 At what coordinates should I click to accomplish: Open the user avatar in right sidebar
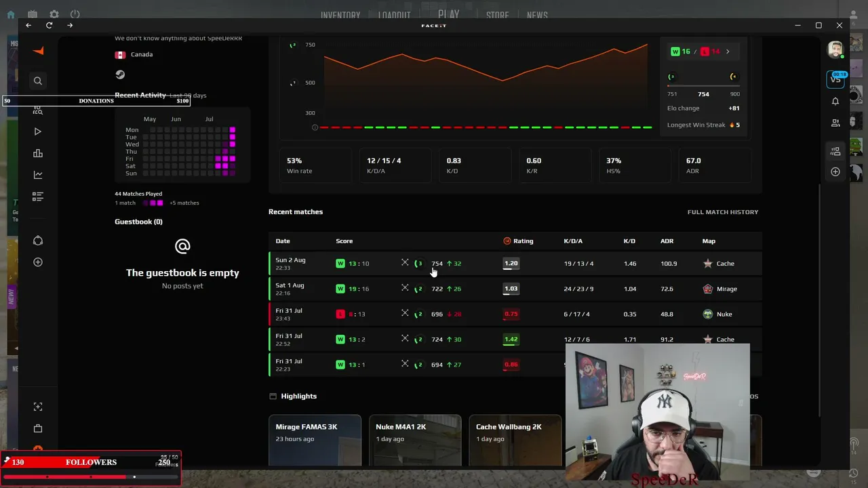pos(835,49)
